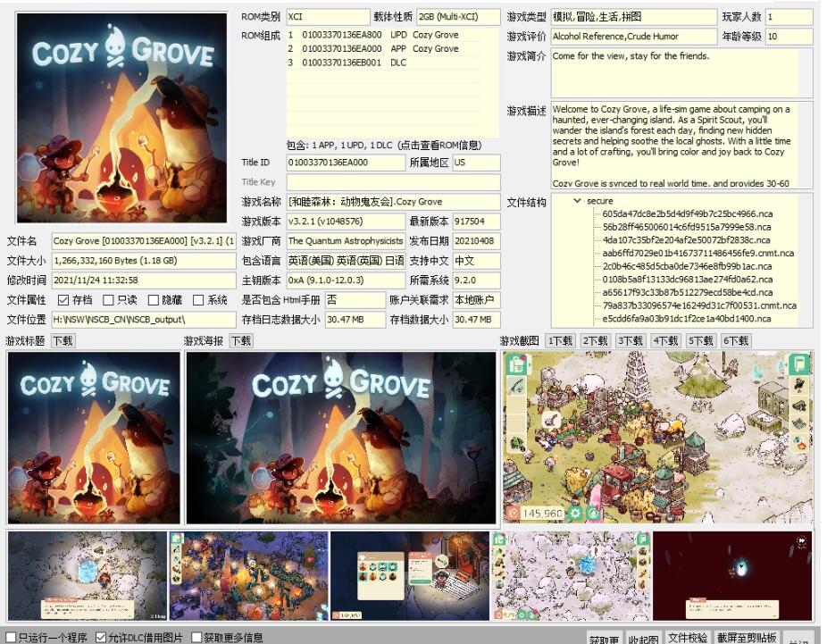
Task: Uncheck 允许DLC借用图片 option
Action: point(100,637)
